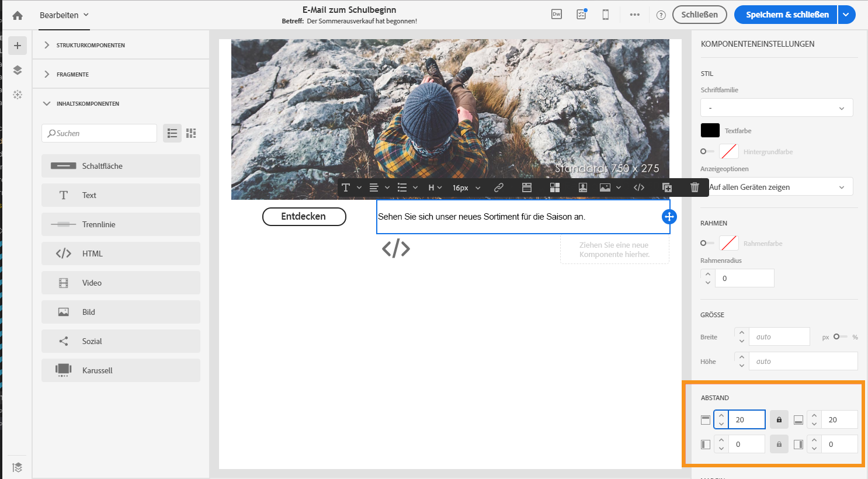
Task: Pick the Karussell component
Action: 121,370
